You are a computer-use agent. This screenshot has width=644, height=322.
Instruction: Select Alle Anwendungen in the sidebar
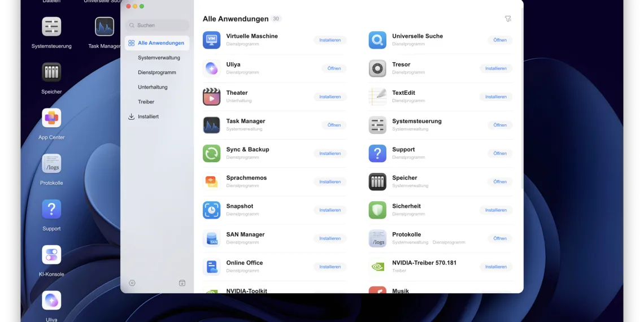(x=157, y=43)
